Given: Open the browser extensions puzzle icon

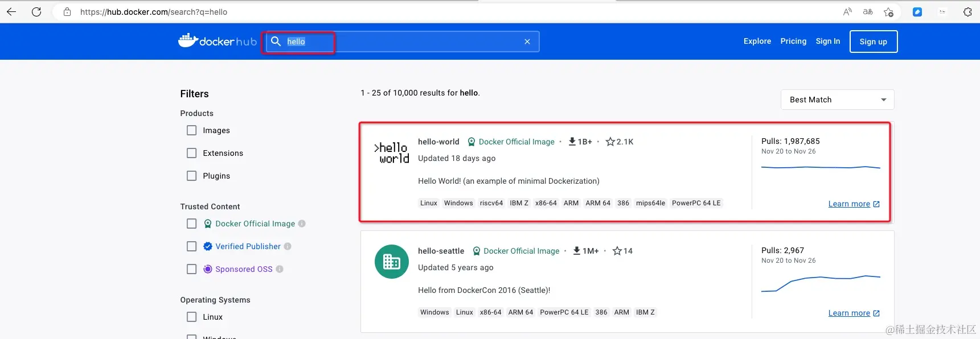Looking at the screenshot, I should click(967, 11).
